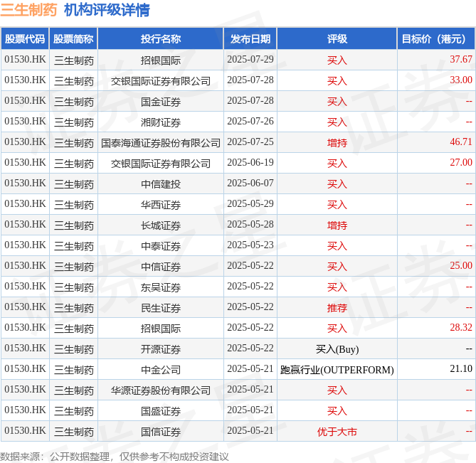This screenshot has height=463, width=476.
Task: Select the 中信建投 cell
Action: 161,184
